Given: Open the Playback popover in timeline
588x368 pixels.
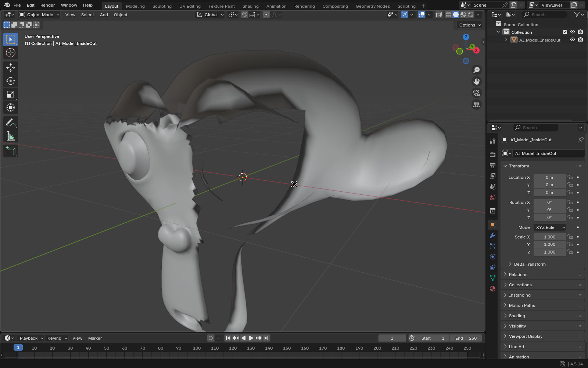Looking at the screenshot, I should pyautogui.click(x=31, y=338).
